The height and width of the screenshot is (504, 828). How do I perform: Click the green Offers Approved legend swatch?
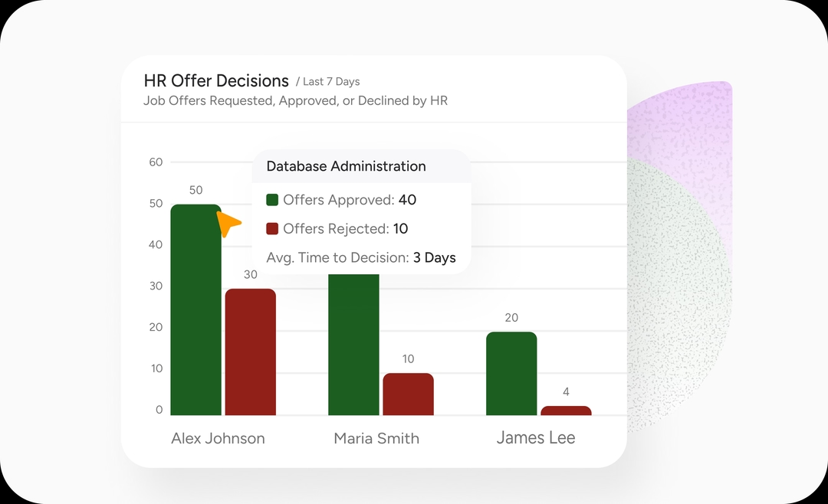[272, 200]
